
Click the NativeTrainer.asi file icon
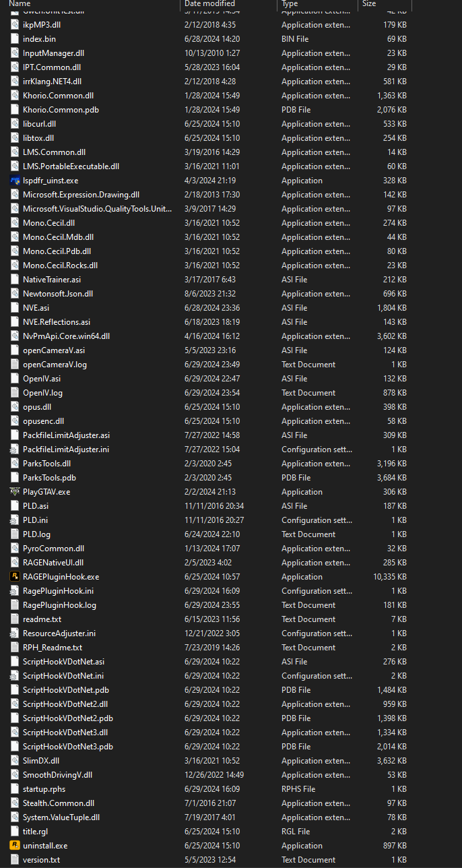pos(15,280)
